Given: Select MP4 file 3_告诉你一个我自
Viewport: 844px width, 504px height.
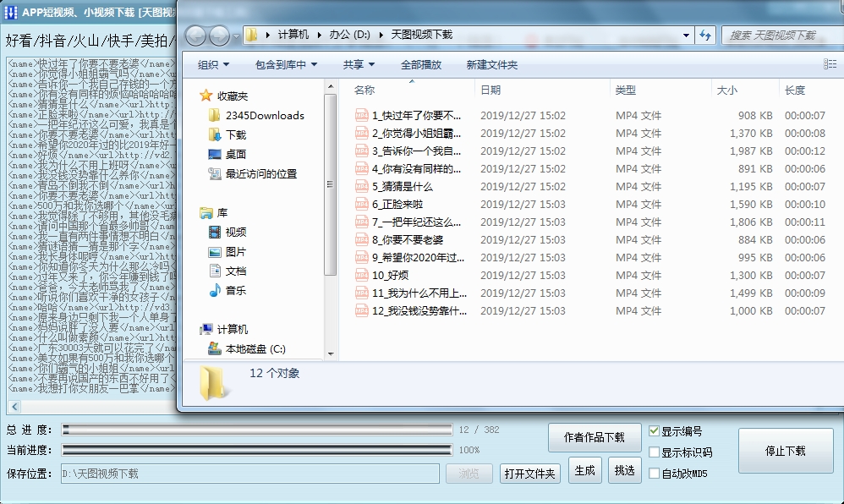Looking at the screenshot, I should [408, 151].
